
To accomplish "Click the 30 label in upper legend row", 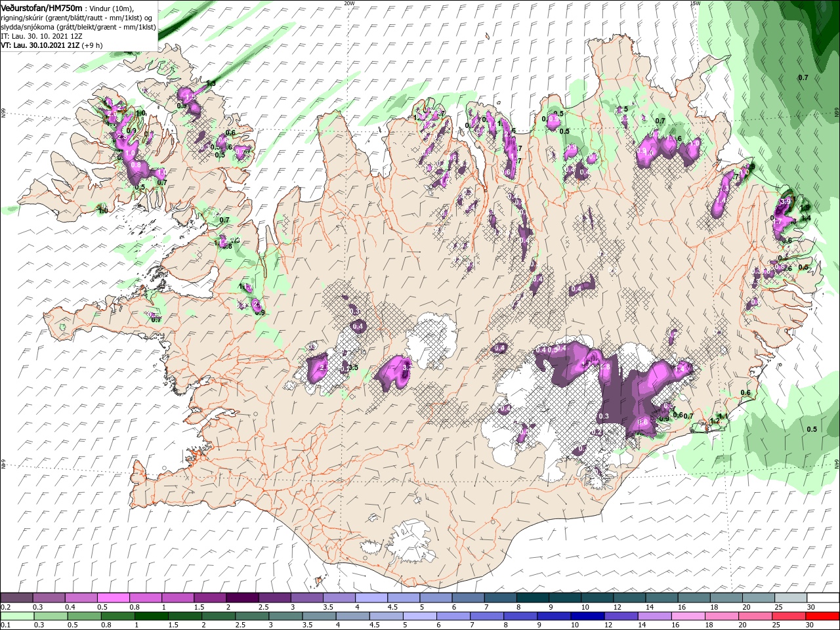I will click(x=811, y=607).
